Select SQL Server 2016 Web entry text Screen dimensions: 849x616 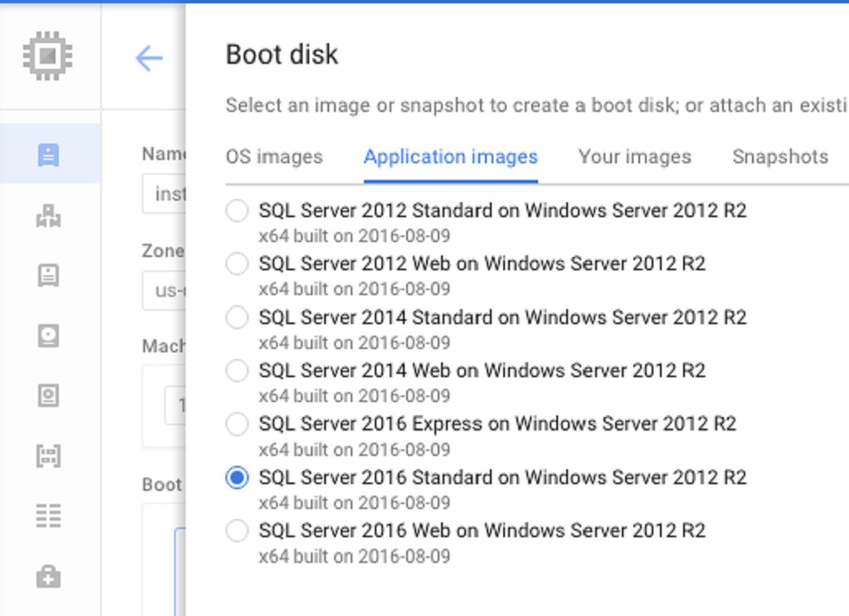click(483, 531)
